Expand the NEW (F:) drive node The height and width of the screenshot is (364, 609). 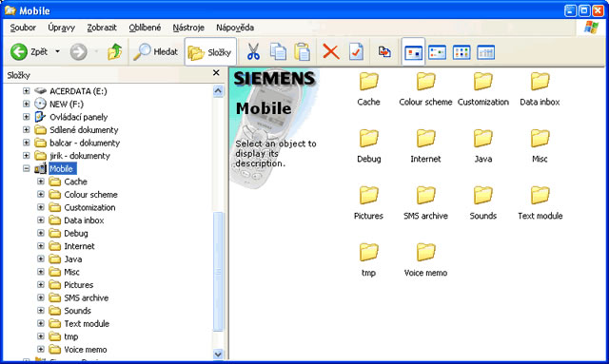click(26, 104)
